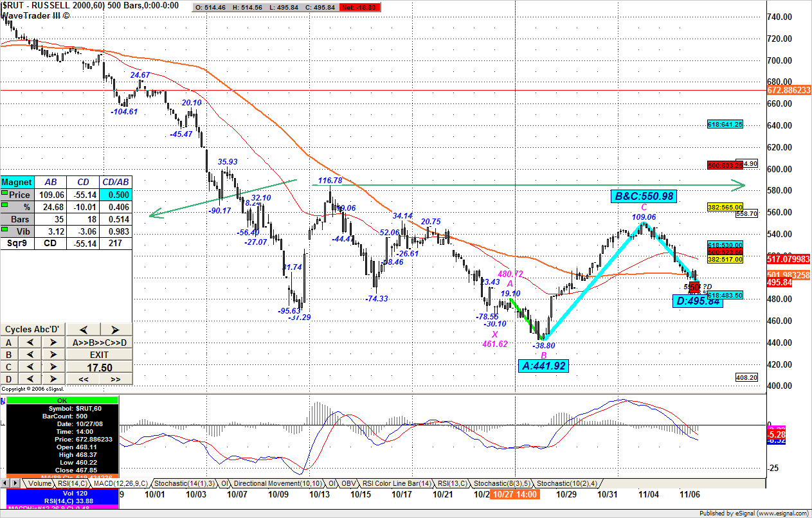Click the A label button in panel
Screen dimensions: 812x518
point(9,342)
